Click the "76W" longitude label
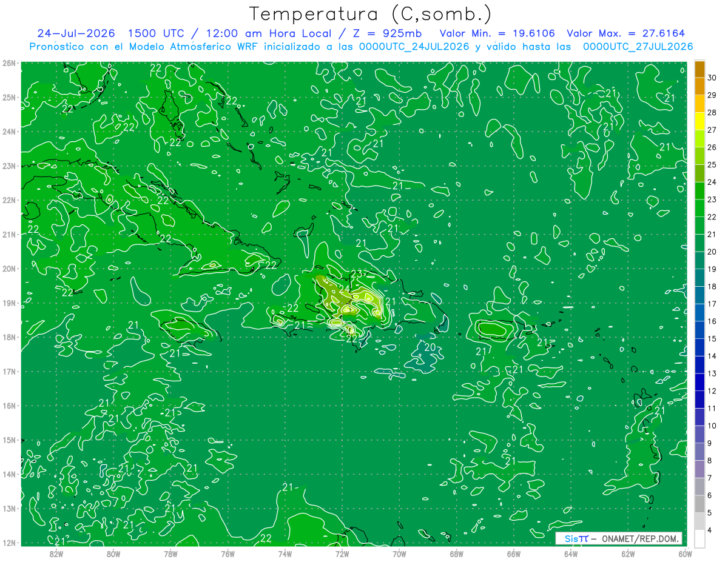 click(x=228, y=554)
